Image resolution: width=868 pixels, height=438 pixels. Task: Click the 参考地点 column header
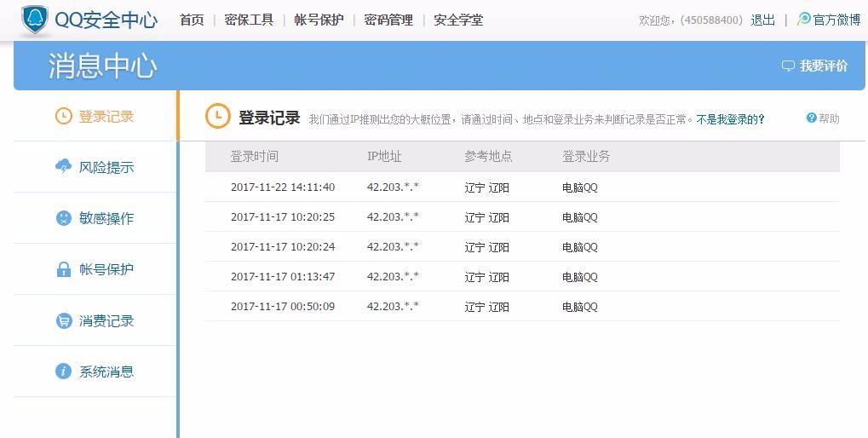pos(488,156)
